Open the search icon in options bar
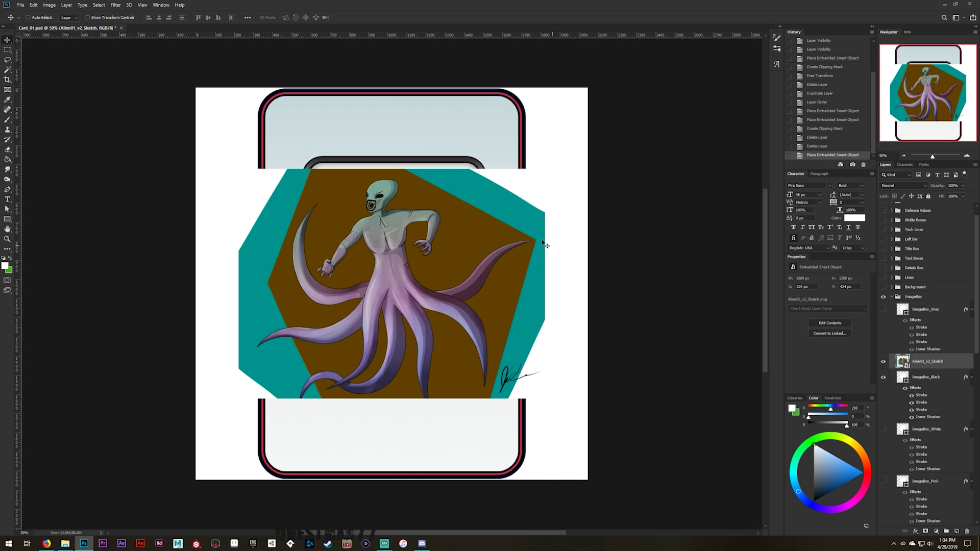The height and width of the screenshot is (551, 980). pyautogui.click(x=944, y=17)
